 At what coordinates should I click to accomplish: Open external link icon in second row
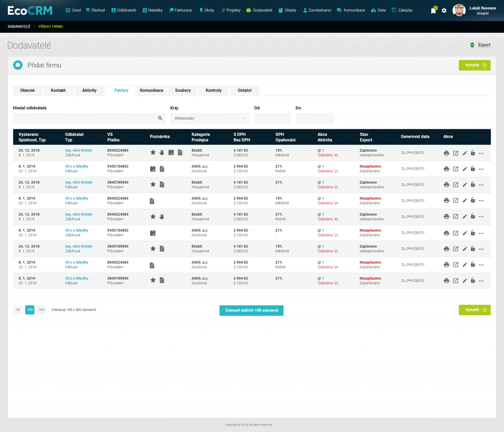[x=456, y=169]
